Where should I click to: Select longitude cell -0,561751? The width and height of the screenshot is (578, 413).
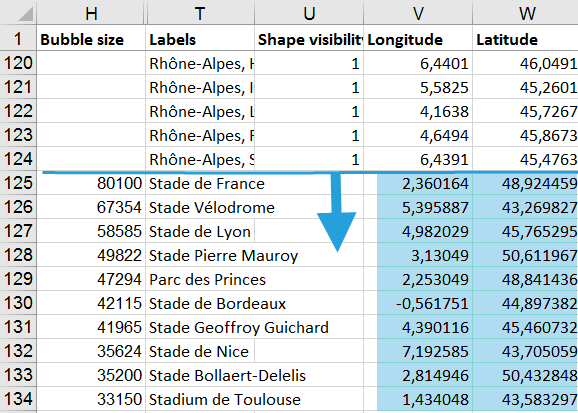pyautogui.click(x=418, y=303)
